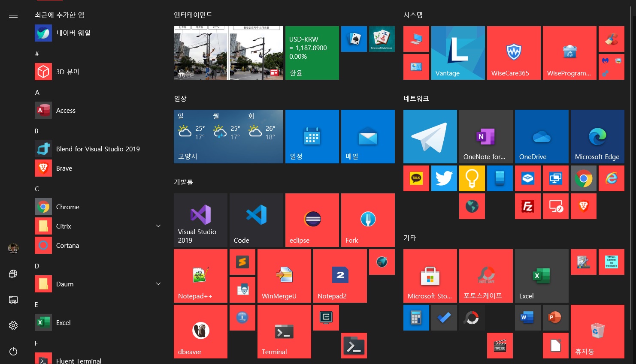Open the yellow lightbulb Tips tile
The image size is (636, 364).
472,178
